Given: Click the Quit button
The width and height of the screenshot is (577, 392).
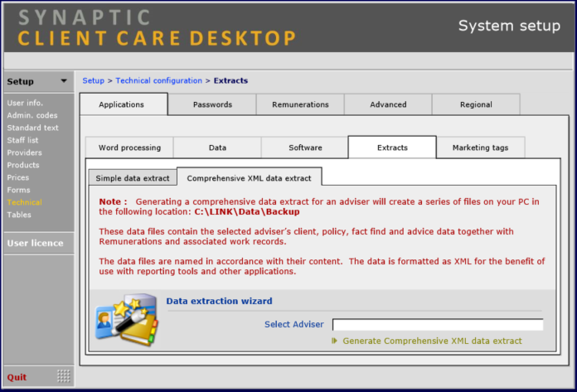Looking at the screenshot, I should (17, 377).
